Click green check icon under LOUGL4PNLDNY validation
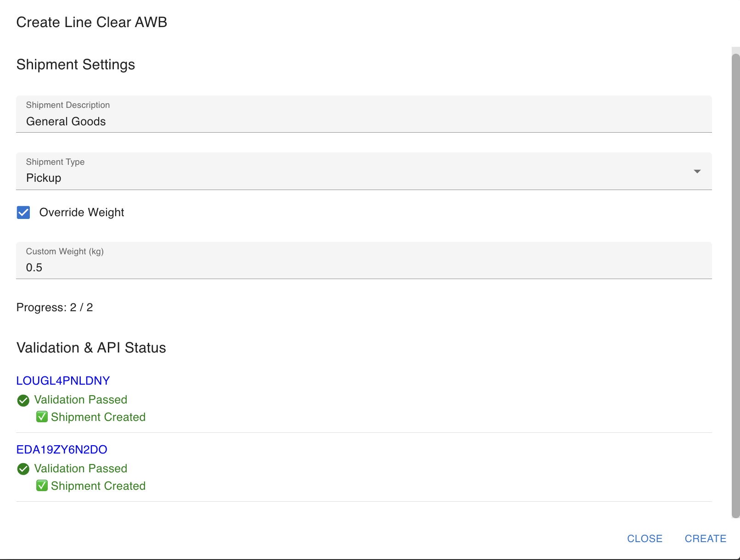This screenshot has width=740, height=560. [x=23, y=400]
